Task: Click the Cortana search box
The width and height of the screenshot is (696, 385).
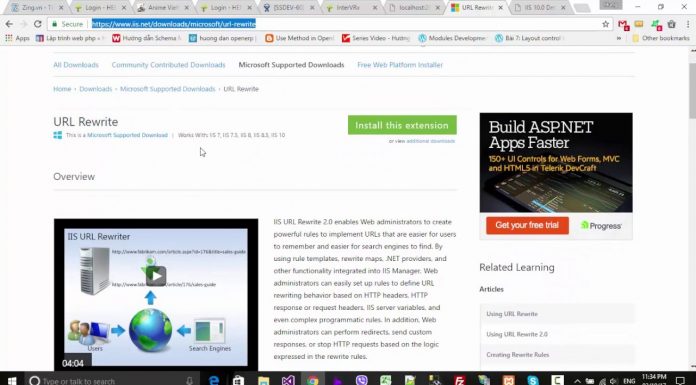Action: click(112, 381)
